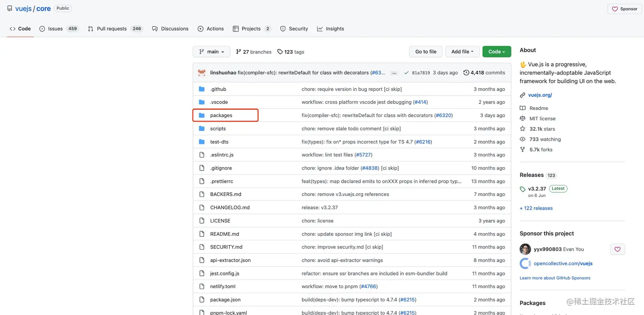
Task: Click the repository book icon beside vuejs
Action: [x=9, y=9]
